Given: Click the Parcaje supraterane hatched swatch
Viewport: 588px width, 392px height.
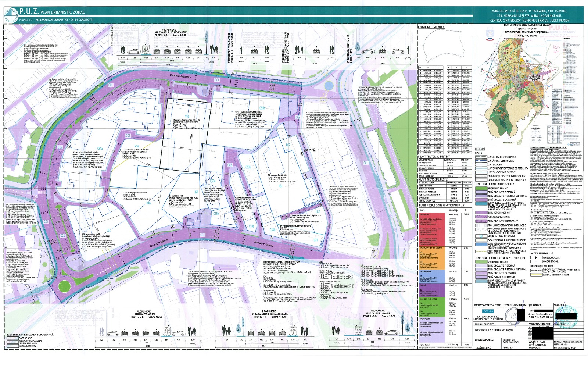Looking at the screenshot, I should click(481, 217).
